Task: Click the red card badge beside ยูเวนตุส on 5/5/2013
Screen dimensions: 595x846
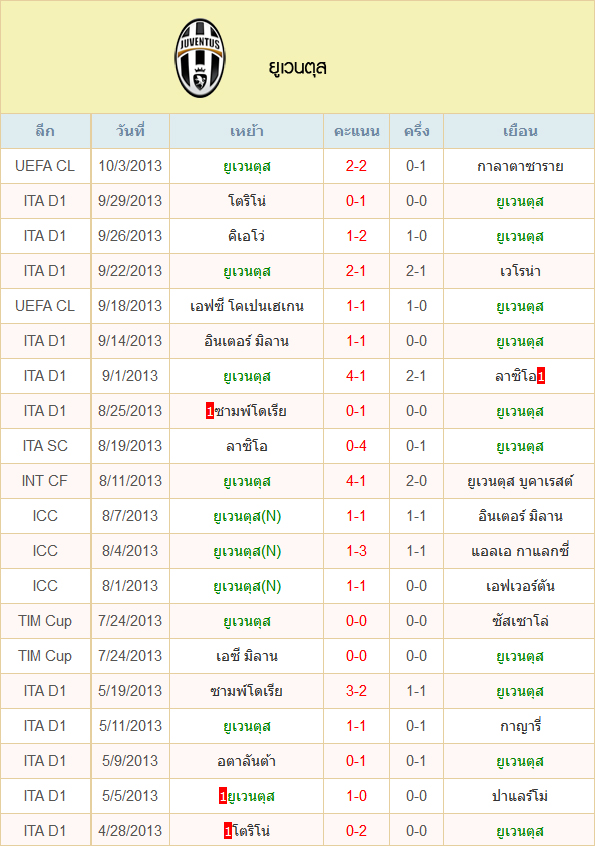Action: [x=222, y=796]
